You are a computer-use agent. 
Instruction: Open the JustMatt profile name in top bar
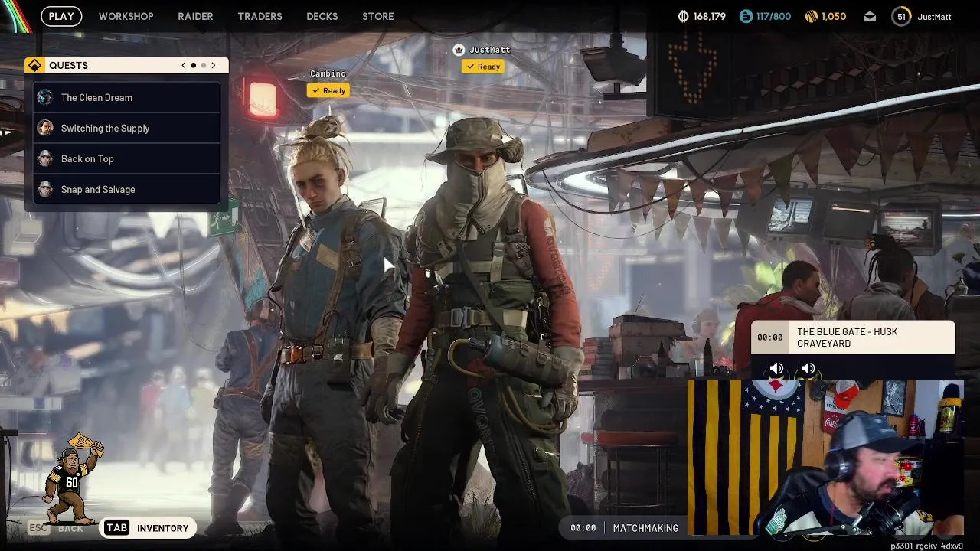(934, 16)
